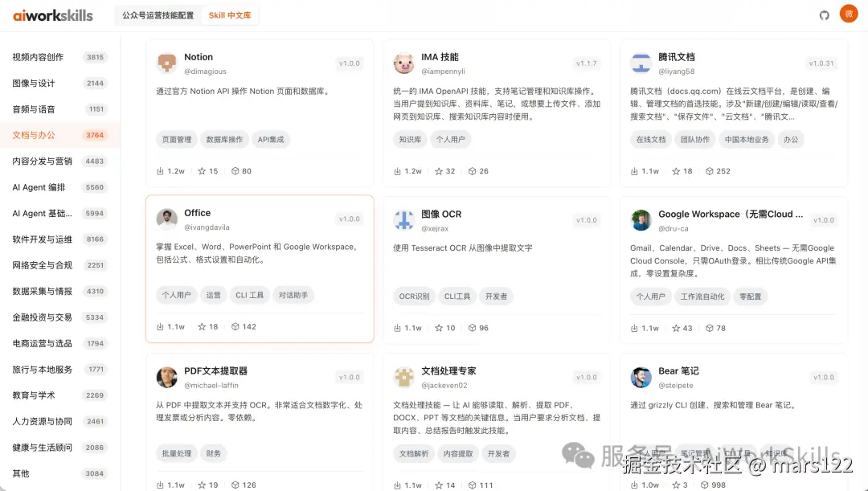Click 批量处理 tag
This screenshot has width=868, height=491.
point(177,453)
